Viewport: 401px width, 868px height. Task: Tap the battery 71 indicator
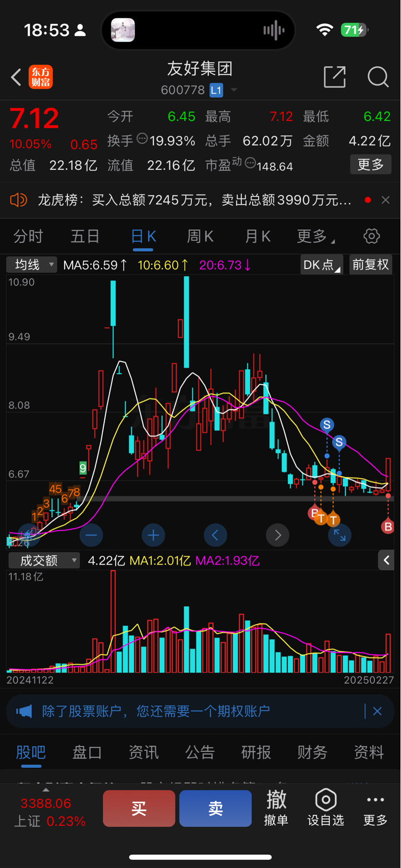[x=354, y=30]
